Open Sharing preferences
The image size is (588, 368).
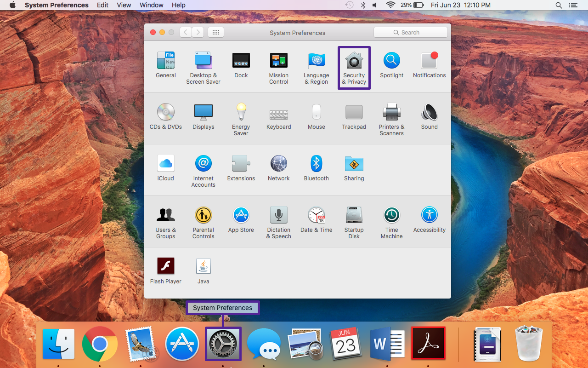[x=354, y=168]
